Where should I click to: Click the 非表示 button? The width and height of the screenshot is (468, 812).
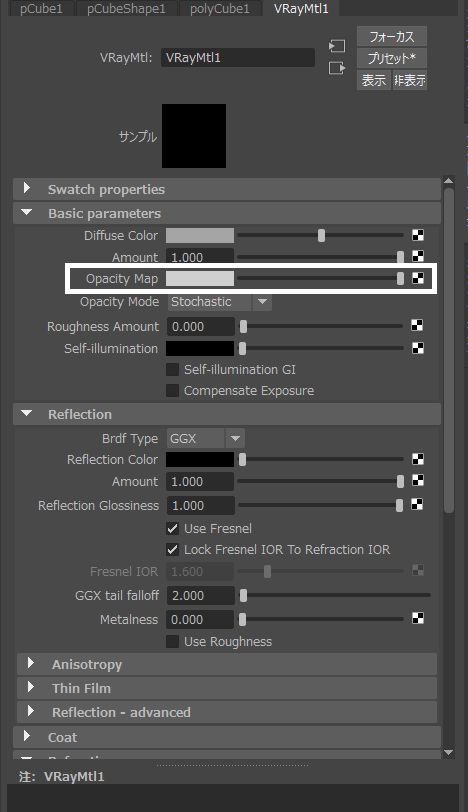(x=410, y=80)
